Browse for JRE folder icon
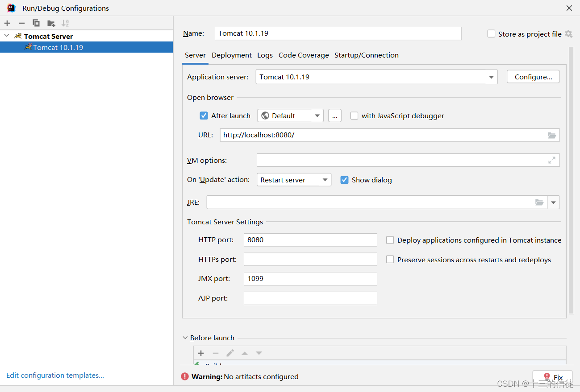Screen dimensions: 580x392 (539, 202)
